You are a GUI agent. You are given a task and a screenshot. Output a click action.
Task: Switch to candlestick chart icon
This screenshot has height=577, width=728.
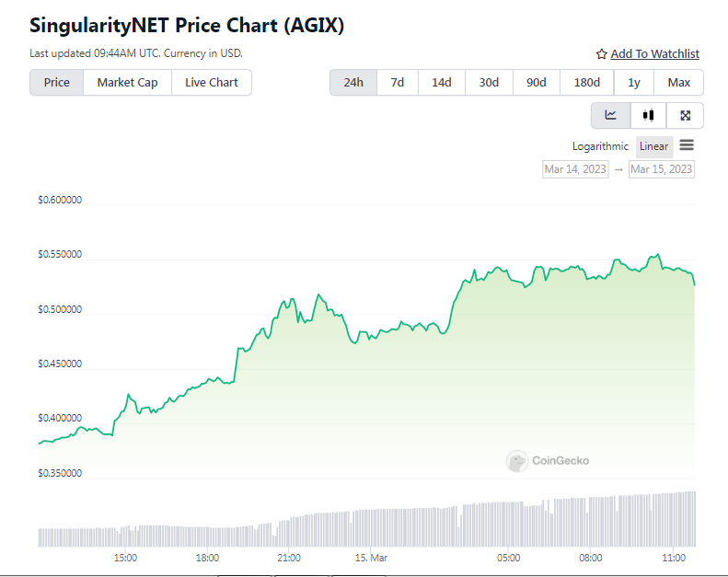(x=648, y=115)
